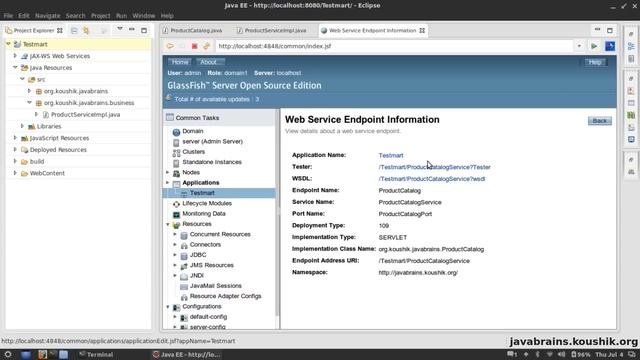The image size is (640, 360).
Task: Maximize the Project Explorer view
Action: point(144,30)
